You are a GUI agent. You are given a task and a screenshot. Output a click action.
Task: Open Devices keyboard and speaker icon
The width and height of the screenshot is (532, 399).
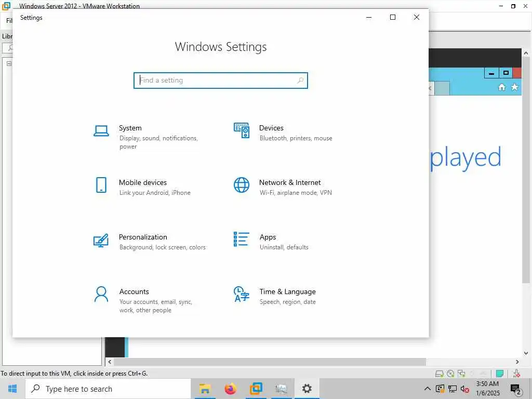click(242, 130)
